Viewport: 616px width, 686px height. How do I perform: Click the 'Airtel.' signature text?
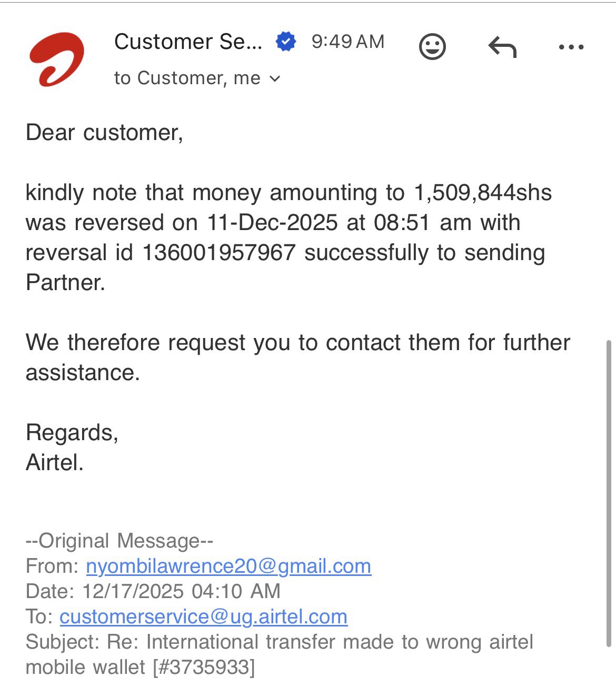pyautogui.click(x=55, y=463)
